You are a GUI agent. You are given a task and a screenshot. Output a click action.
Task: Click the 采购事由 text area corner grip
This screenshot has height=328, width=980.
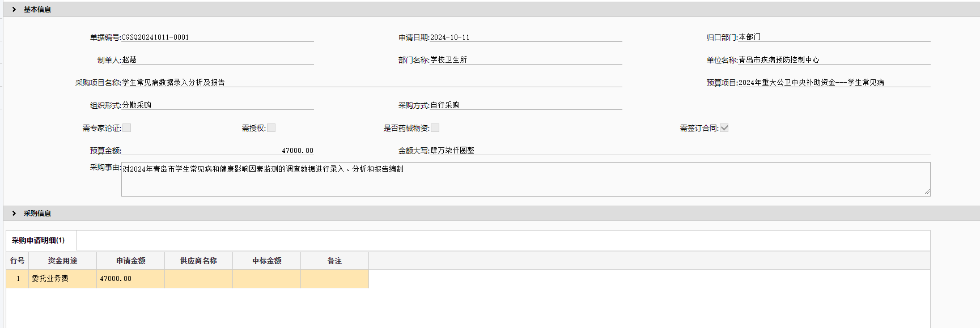(927, 193)
